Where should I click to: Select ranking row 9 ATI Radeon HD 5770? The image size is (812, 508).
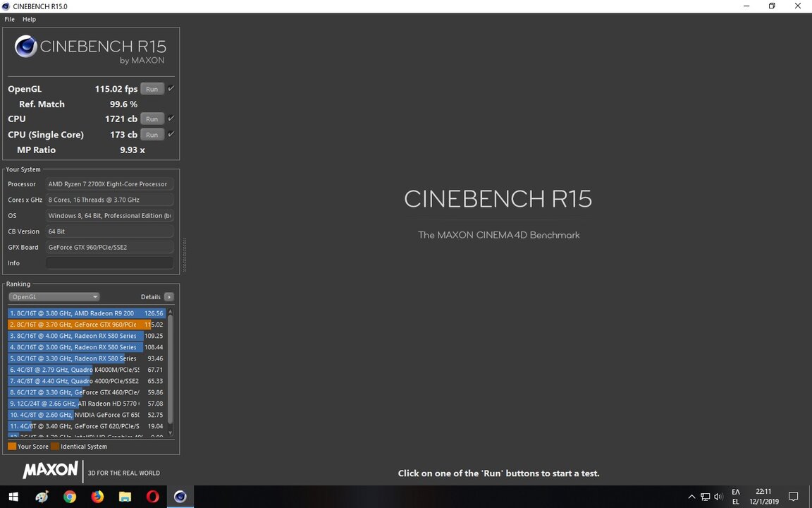(87, 404)
